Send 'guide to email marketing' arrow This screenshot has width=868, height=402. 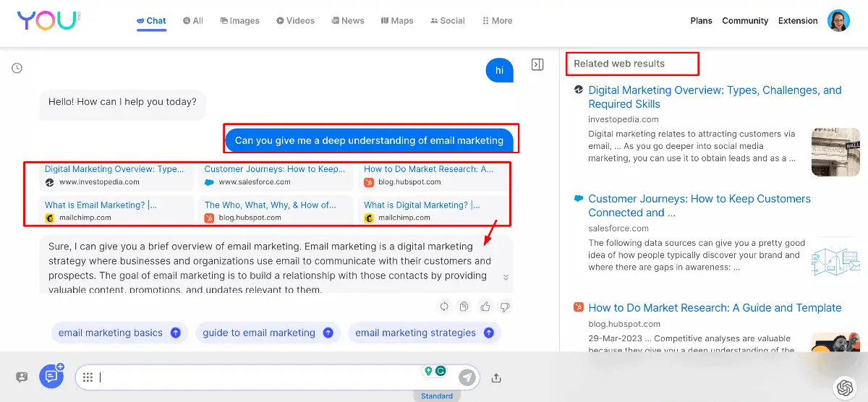328,333
